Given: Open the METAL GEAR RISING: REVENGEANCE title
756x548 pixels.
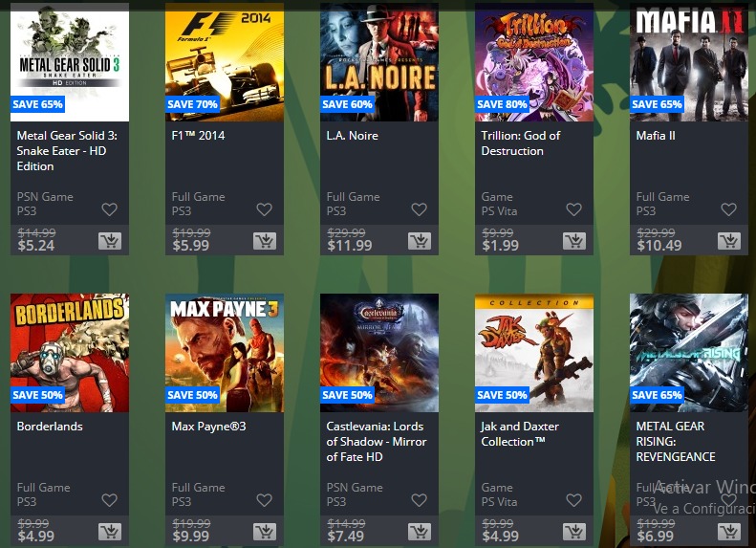Looking at the screenshot, I should pyautogui.click(x=676, y=442).
